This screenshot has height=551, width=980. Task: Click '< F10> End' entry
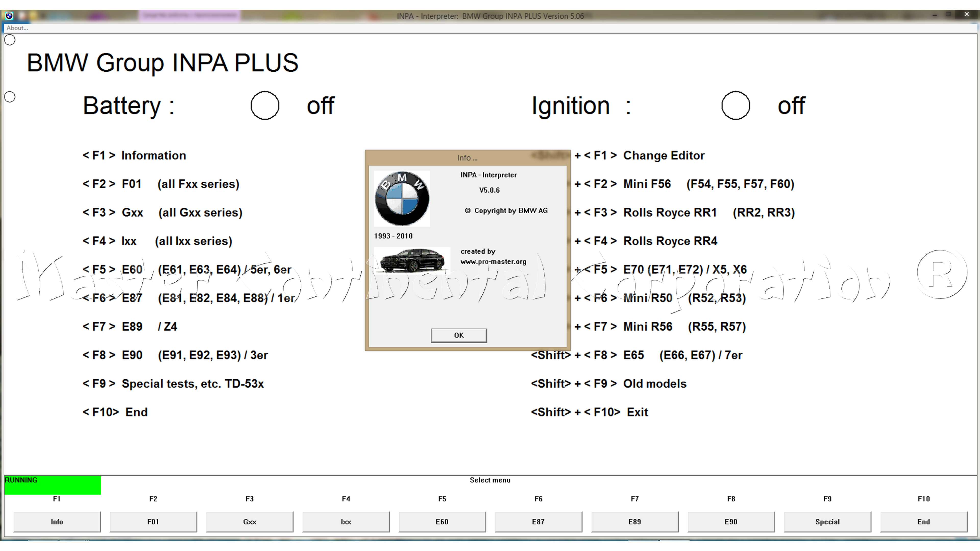coord(115,412)
